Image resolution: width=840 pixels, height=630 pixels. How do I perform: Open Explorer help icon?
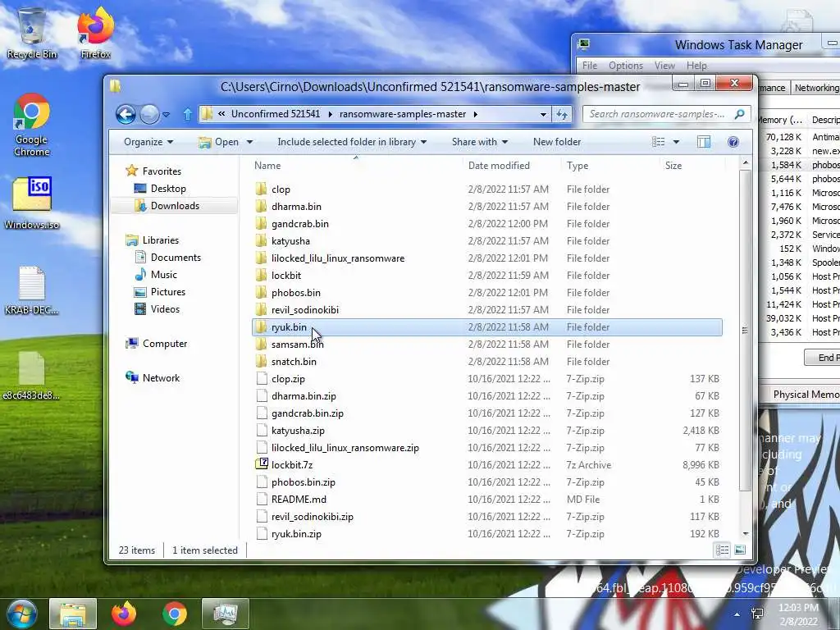733,142
